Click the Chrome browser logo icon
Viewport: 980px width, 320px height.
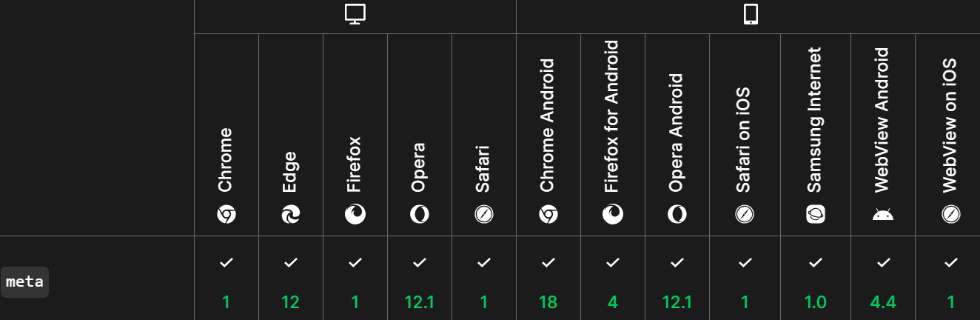tap(226, 215)
